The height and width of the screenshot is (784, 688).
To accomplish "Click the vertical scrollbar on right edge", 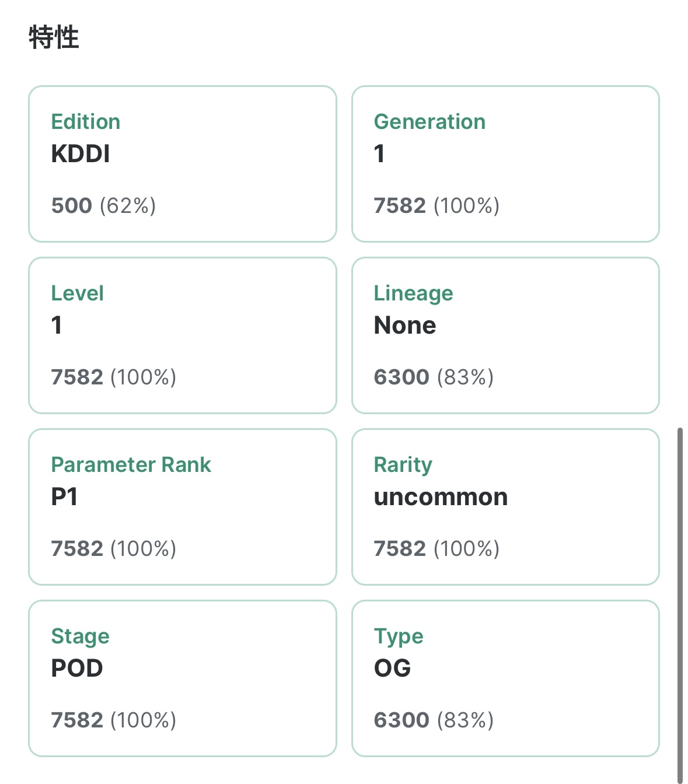I will [x=680, y=601].
